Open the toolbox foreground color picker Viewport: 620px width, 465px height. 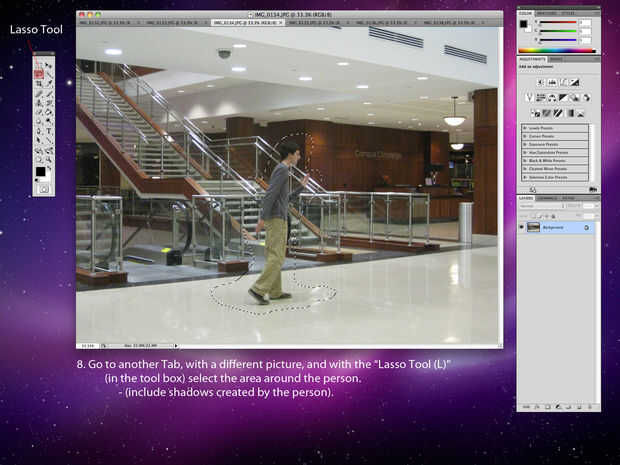tap(41, 171)
